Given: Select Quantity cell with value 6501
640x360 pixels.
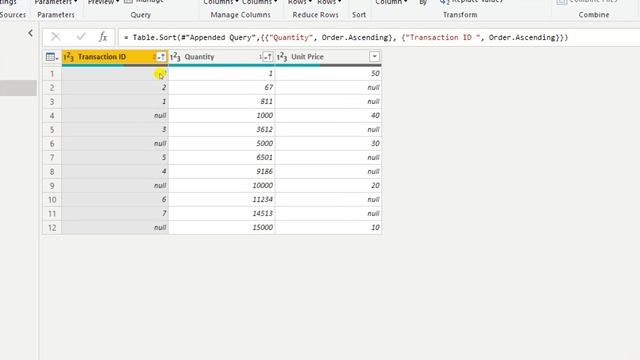Looking at the screenshot, I should (222, 158).
